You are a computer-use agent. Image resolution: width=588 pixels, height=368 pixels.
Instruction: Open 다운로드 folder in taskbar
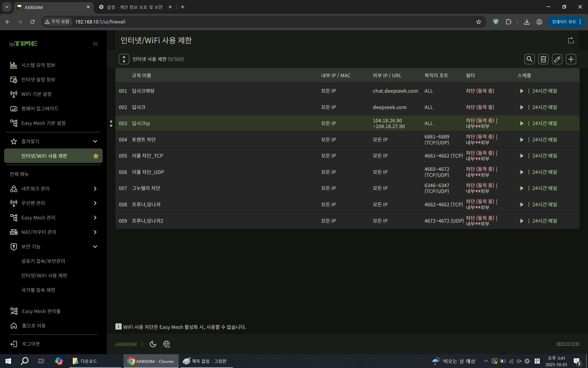tap(95, 361)
